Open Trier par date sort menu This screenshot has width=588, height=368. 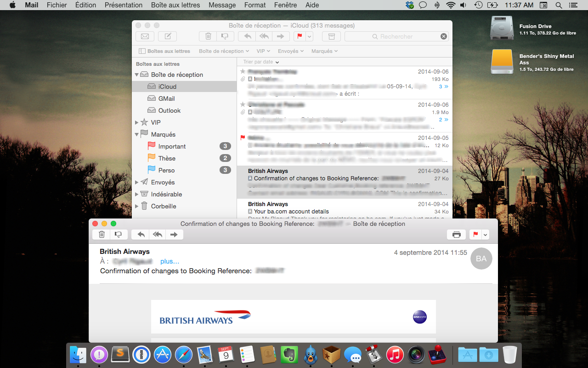(x=261, y=62)
